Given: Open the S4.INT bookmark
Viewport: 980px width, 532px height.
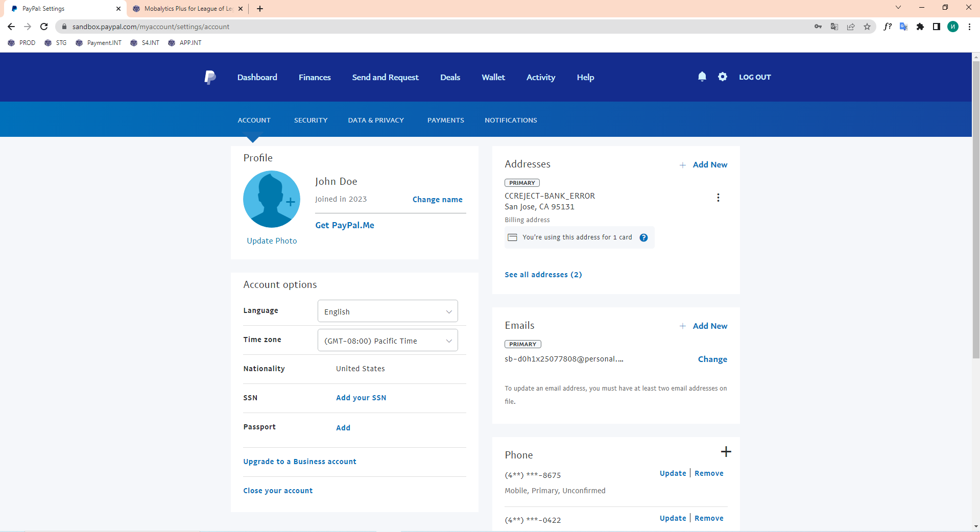Looking at the screenshot, I should [x=145, y=43].
